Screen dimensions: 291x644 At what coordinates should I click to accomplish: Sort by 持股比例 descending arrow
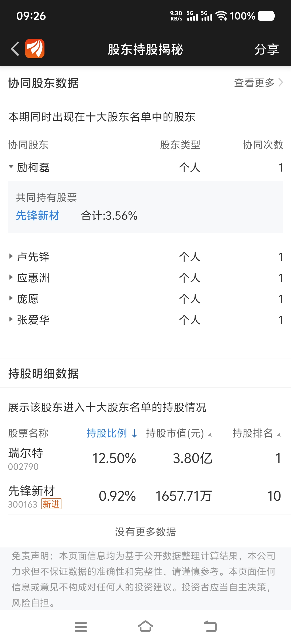[x=134, y=433]
